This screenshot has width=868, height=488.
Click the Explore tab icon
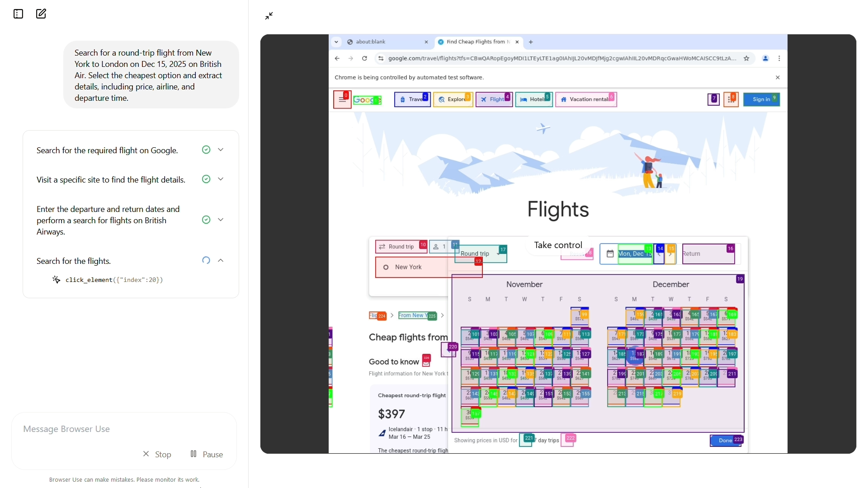point(442,99)
